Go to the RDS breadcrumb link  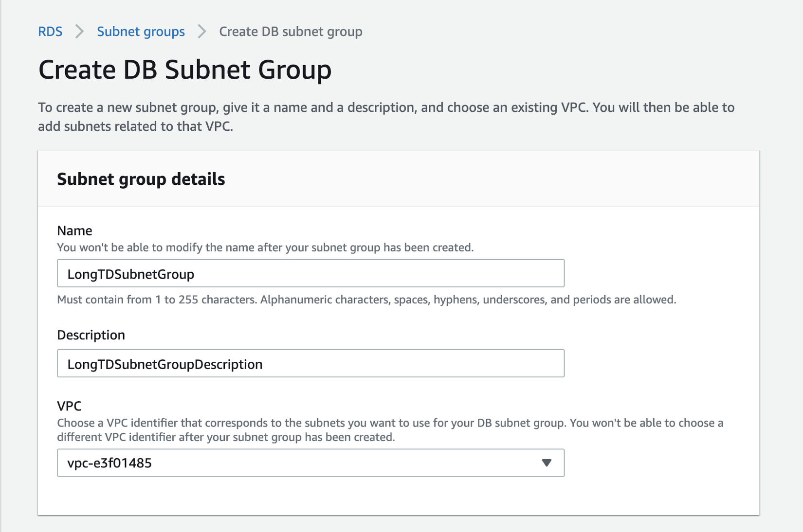click(x=50, y=32)
